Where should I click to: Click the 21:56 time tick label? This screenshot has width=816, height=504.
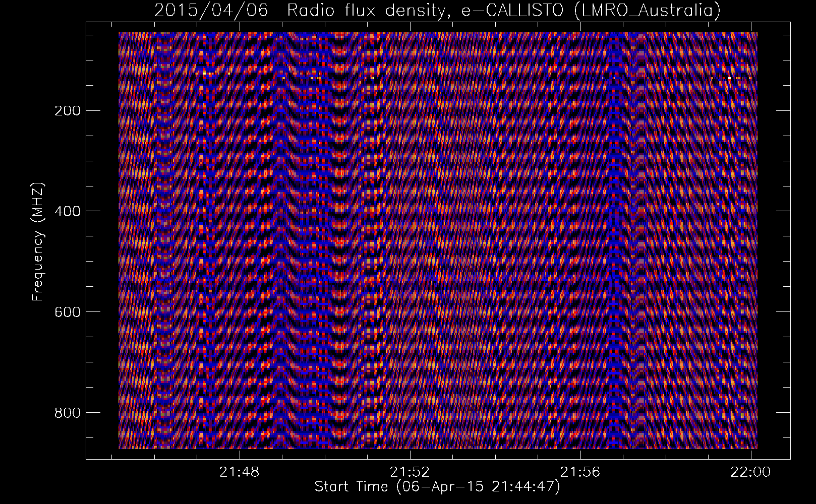tap(580, 472)
